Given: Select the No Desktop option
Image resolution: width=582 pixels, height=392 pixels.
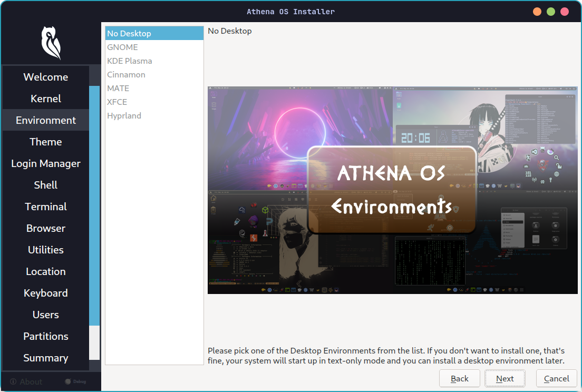Looking at the screenshot, I should tap(129, 33).
